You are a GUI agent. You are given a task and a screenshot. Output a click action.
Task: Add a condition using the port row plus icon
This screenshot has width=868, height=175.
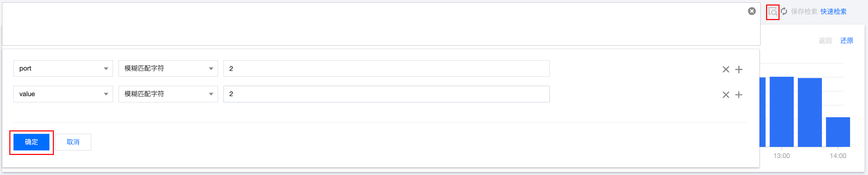click(x=739, y=70)
